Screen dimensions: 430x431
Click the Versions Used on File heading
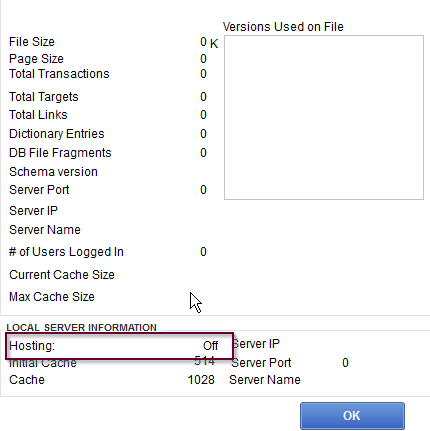click(283, 27)
